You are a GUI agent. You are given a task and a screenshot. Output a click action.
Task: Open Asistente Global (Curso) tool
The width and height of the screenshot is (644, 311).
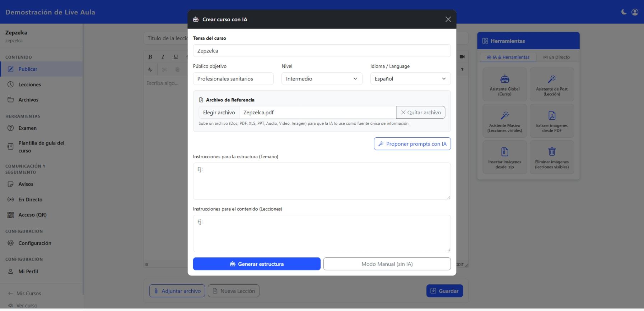click(x=505, y=84)
